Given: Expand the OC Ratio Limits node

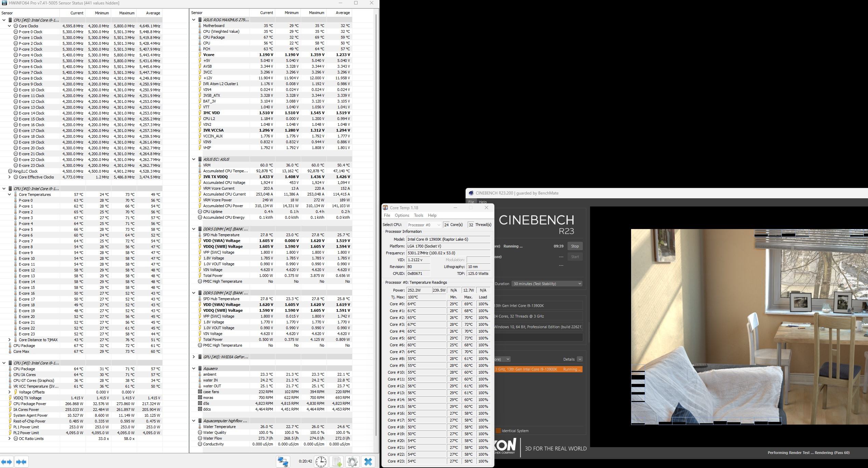Looking at the screenshot, I should tap(10, 439).
